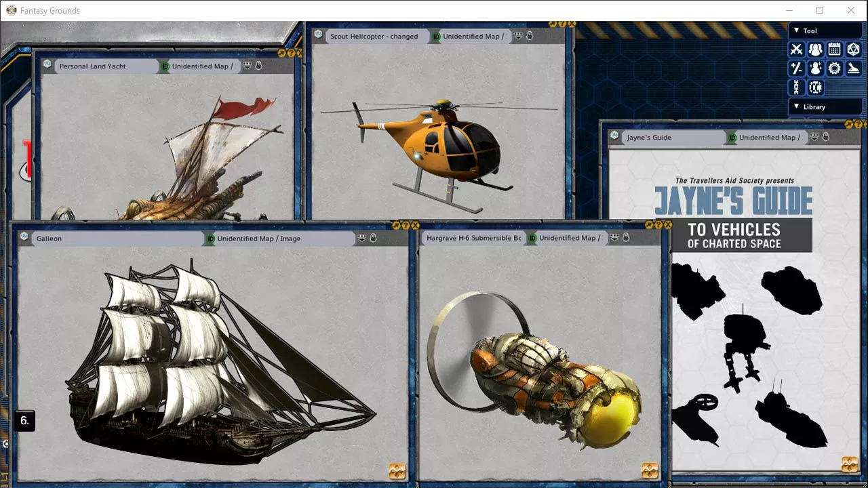Collapse the Tool sidebar section
This screenshot has width=868, height=488.
click(x=825, y=30)
